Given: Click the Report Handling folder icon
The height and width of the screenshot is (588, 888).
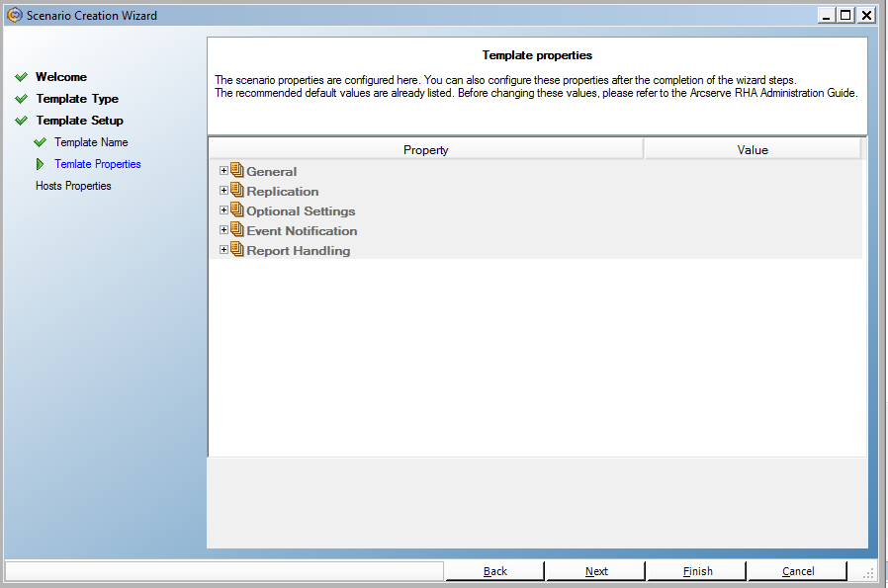Looking at the screenshot, I should click(x=237, y=249).
